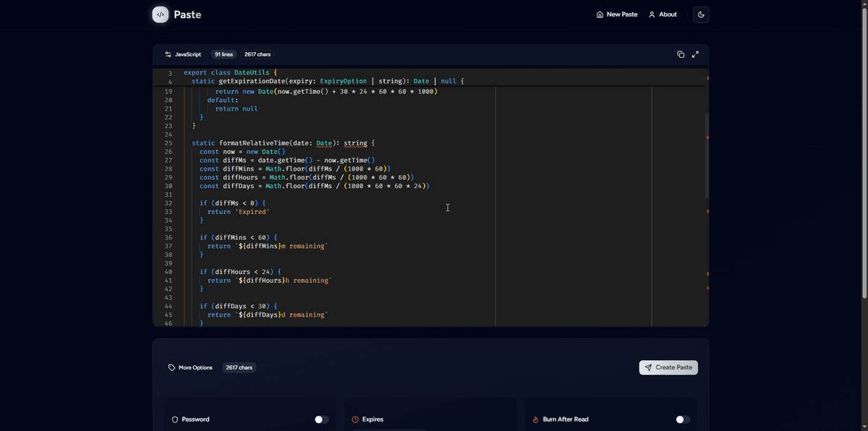Click 'if (diffMins < 60)' line
The image size is (868, 431).
point(239,237)
